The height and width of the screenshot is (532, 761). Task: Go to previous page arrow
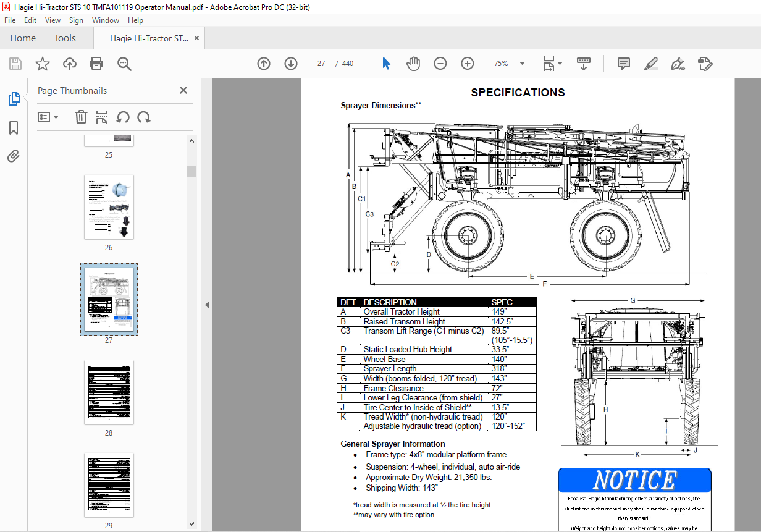point(264,64)
